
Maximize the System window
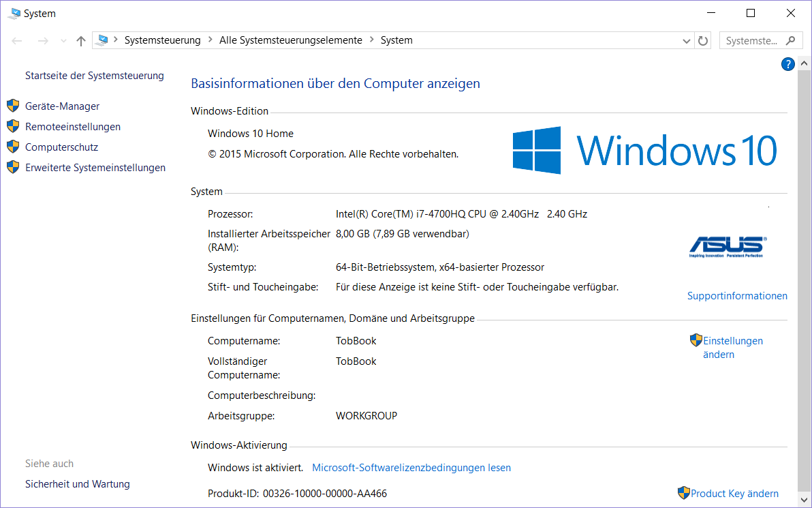751,14
